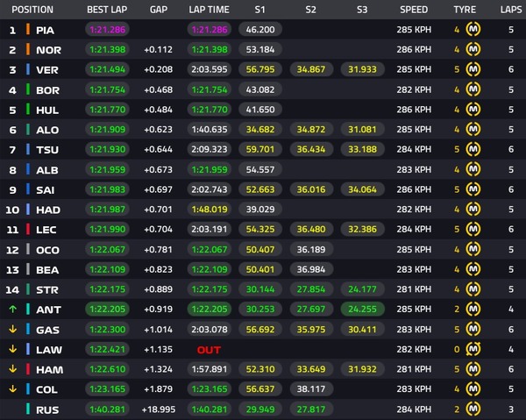The width and height of the screenshot is (526, 420).
Task: Click the yellow down arrow beside LAW
Action: pyautogui.click(x=13, y=349)
